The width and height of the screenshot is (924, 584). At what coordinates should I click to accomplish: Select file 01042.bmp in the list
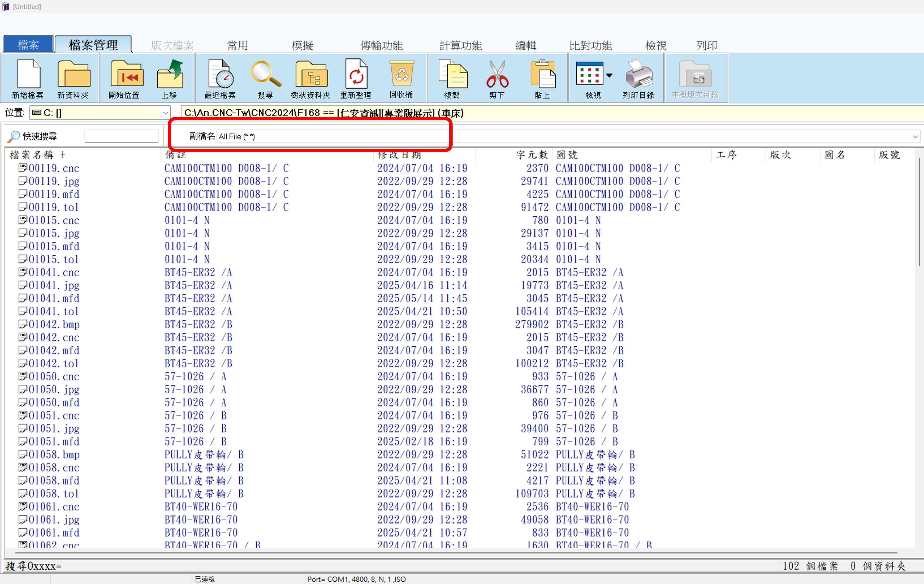tap(54, 324)
